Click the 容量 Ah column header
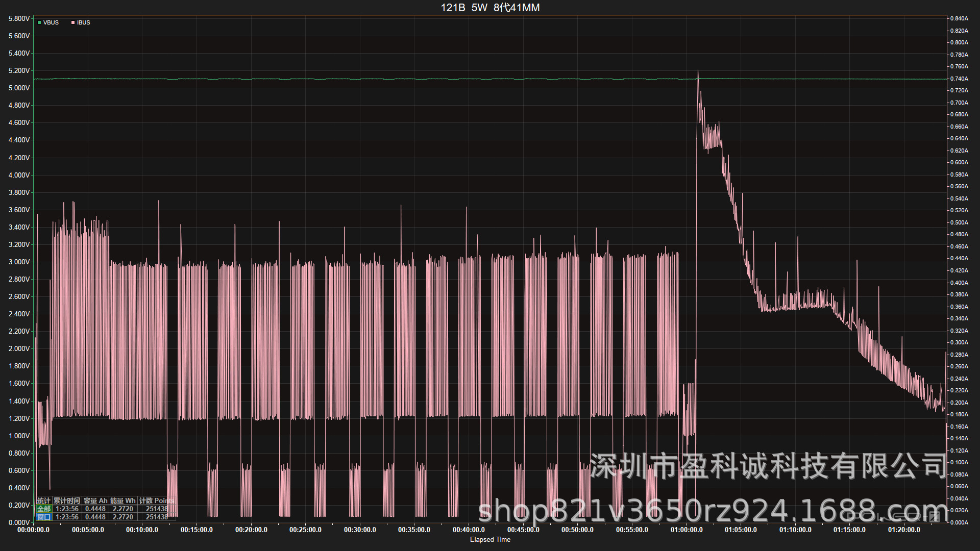Screen dimensions: 980x551 (95, 500)
